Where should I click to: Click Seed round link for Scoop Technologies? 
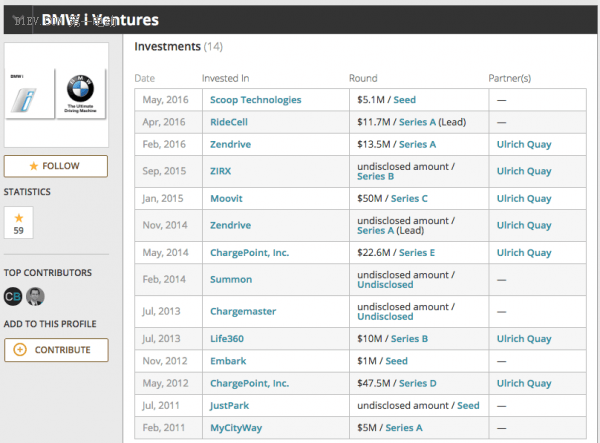[x=404, y=100]
